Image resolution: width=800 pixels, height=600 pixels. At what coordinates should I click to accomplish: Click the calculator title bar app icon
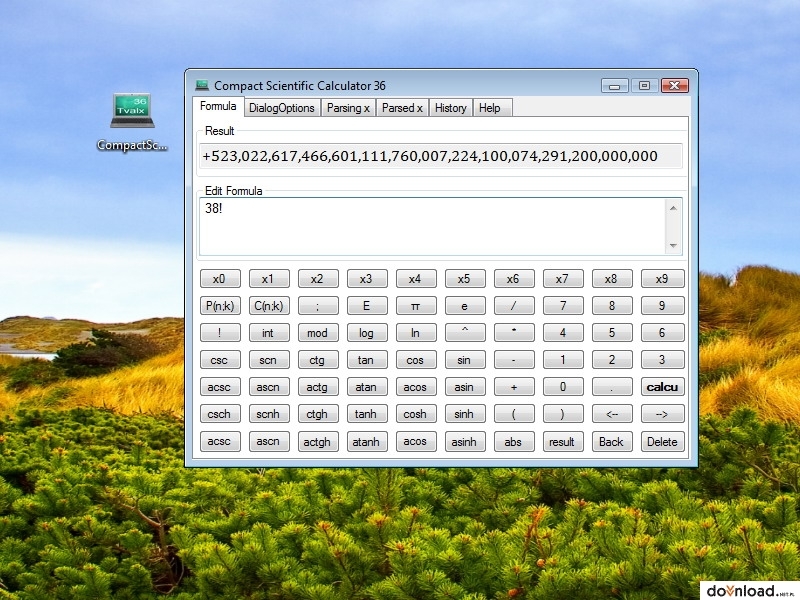[x=202, y=85]
